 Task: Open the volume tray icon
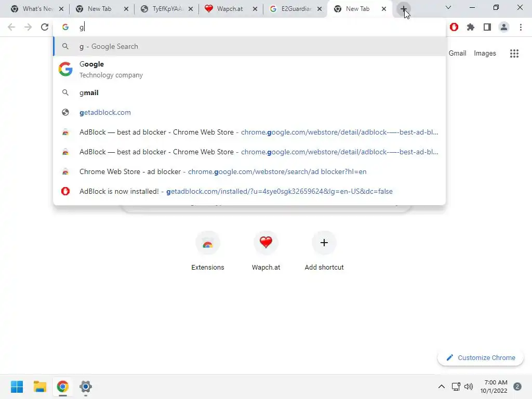pos(469,387)
